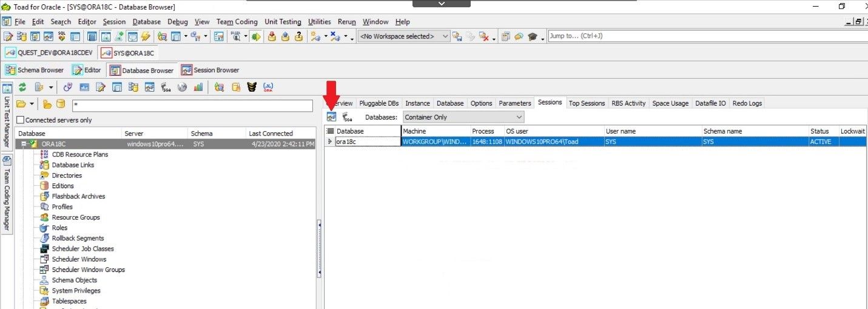The height and width of the screenshot is (309, 868).
Task: Switch to the Pluggable DBs tab
Action: click(x=379, y=103)
